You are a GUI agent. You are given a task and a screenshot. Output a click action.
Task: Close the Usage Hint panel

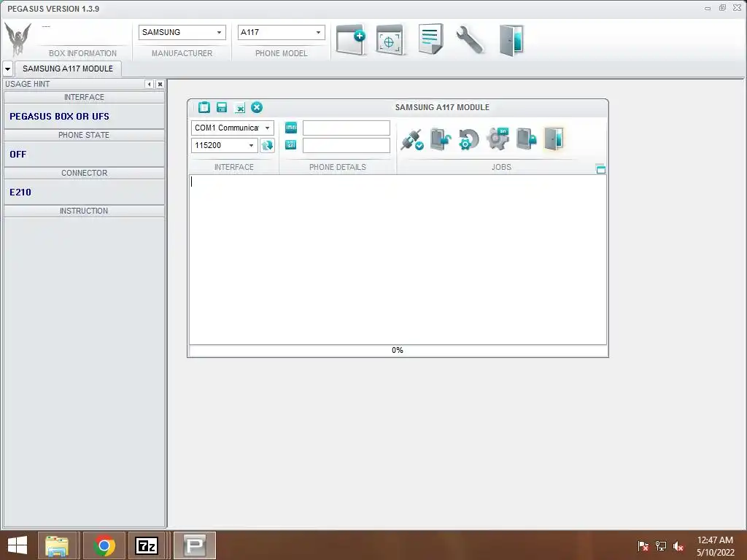pos(160,84)
